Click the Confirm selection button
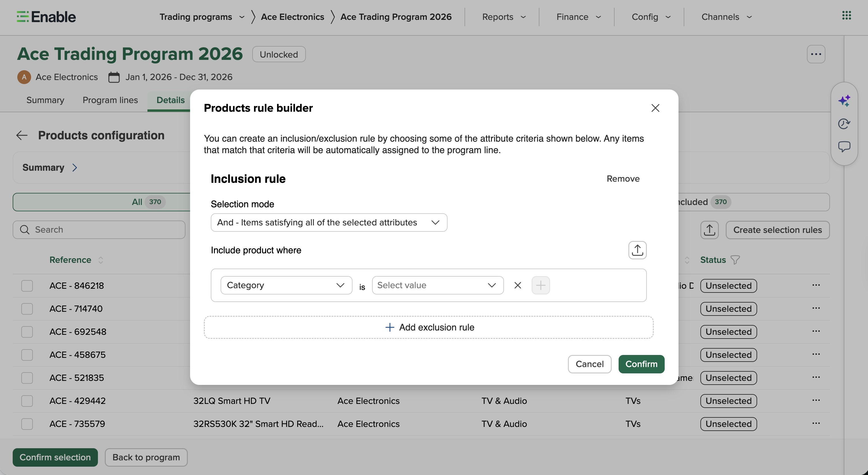Screen dimensions: 868x475 [x=55, y=457]
